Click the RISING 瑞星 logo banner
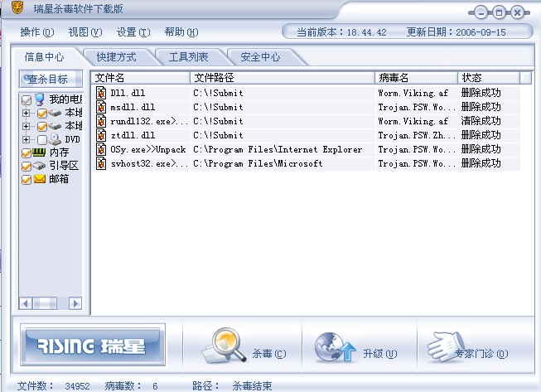 coord(93,345)
